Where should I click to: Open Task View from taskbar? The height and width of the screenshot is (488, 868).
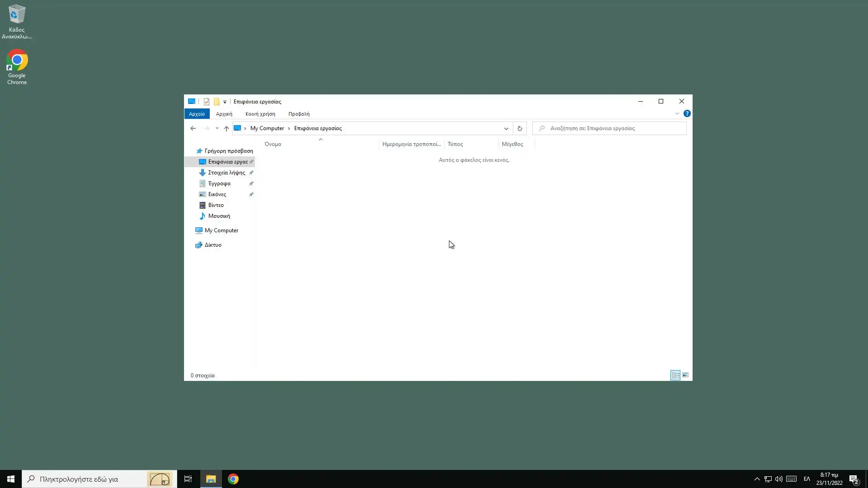188,479
